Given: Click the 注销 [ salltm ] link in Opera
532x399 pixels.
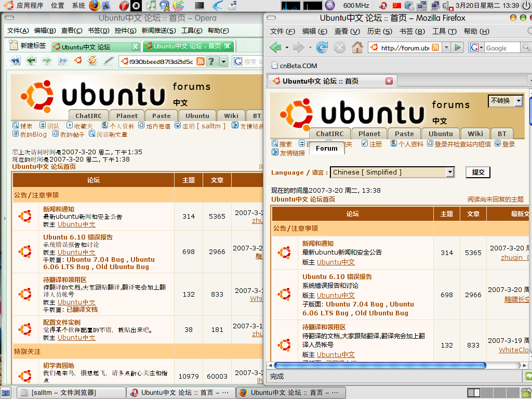Looking at the screenshot, I should pos(200,126).
